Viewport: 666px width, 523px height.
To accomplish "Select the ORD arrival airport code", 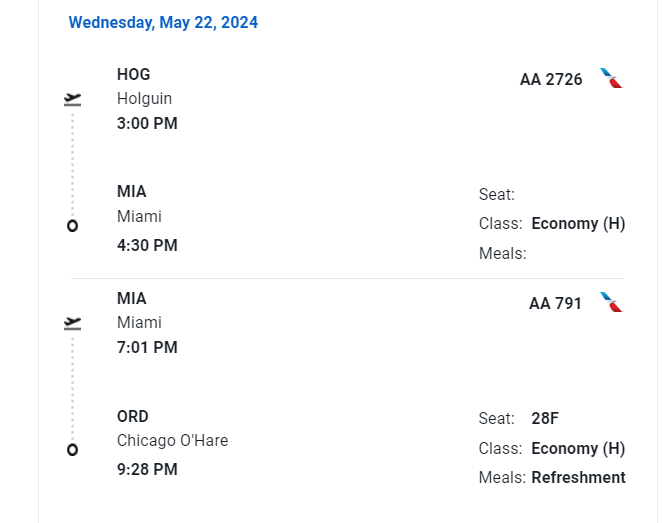I will pos(133,416).
